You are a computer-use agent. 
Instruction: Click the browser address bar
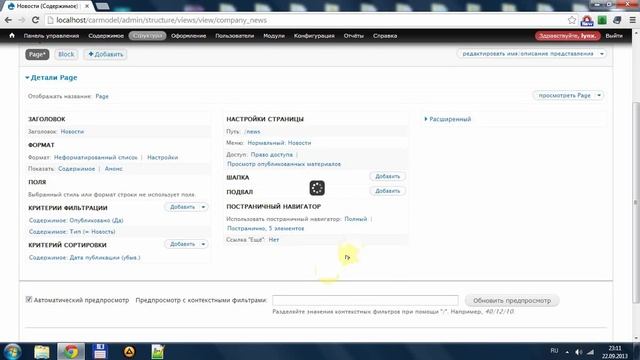click(306, 20)
